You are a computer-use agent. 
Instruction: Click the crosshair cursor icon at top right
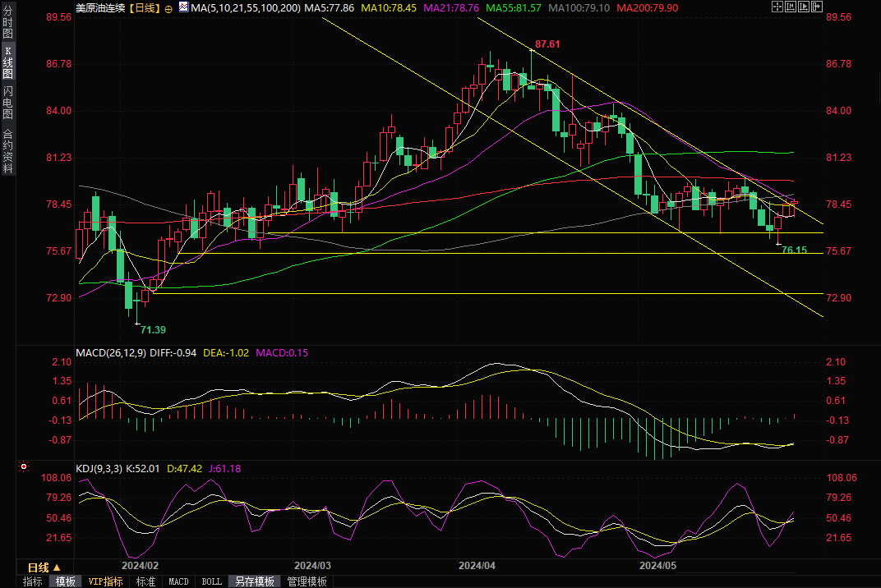(777, 7)
